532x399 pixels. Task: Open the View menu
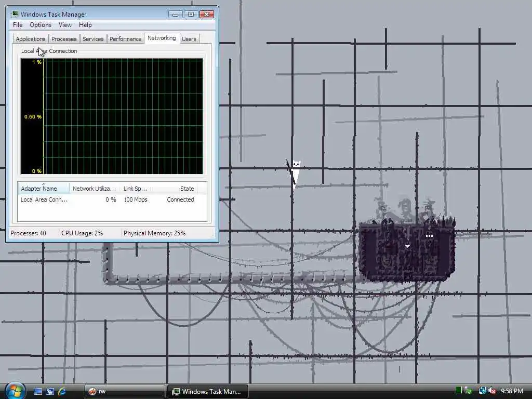click(x=65, y=25)
